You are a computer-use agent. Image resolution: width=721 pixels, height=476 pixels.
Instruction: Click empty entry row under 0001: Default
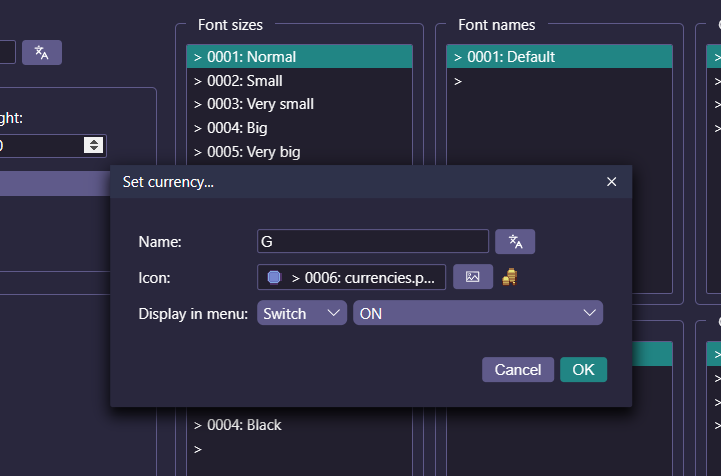[x=559, y=81]
